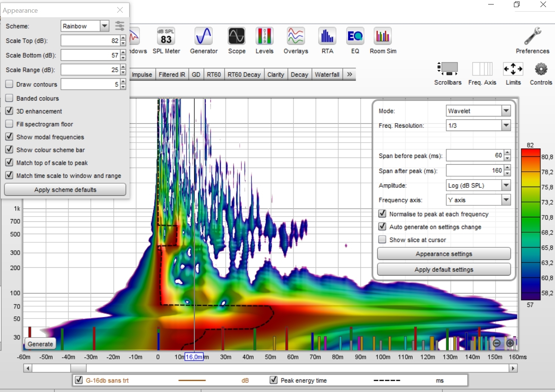Screen dimensions: 555x392
Task: Switch to the RT60 Decay tab
Action: coord(244,75)
